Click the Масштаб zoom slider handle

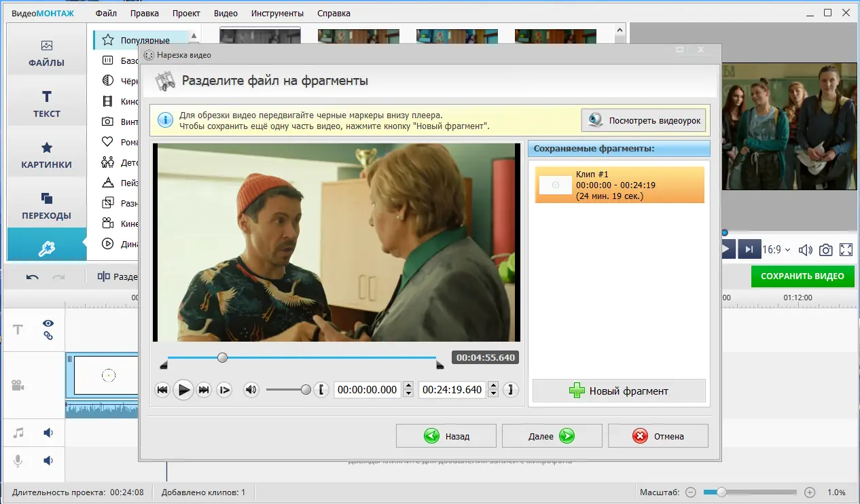(x=721, y=492)
